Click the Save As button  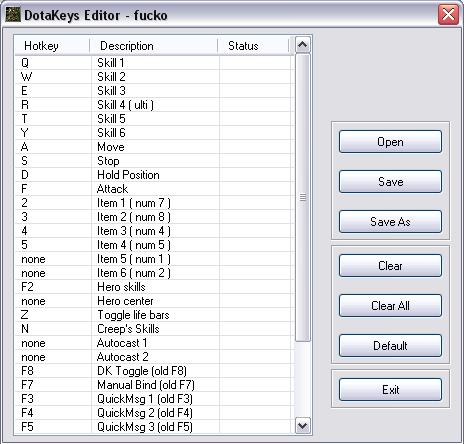(390, 222)
